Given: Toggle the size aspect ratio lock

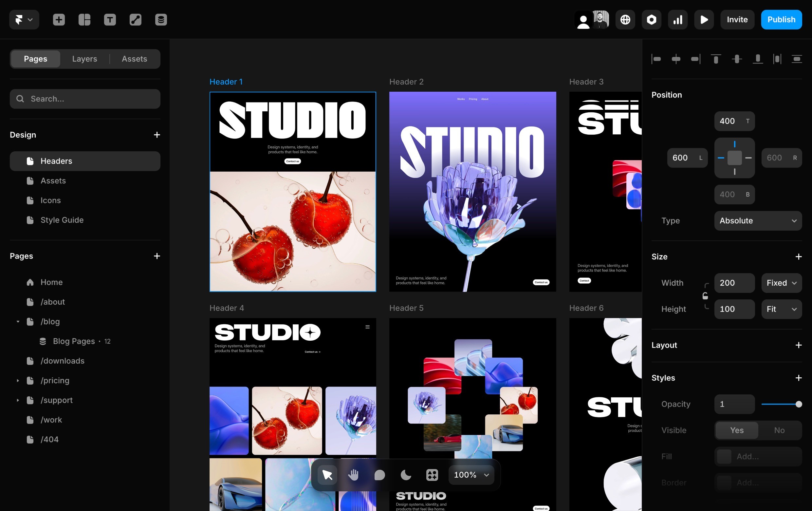Looking at the screenshot, I should (x=705, y=296).
